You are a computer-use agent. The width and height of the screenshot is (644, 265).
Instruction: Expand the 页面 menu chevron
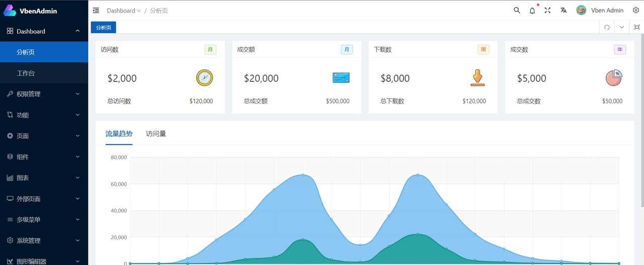pyautogui.click(x=77, y=136)
